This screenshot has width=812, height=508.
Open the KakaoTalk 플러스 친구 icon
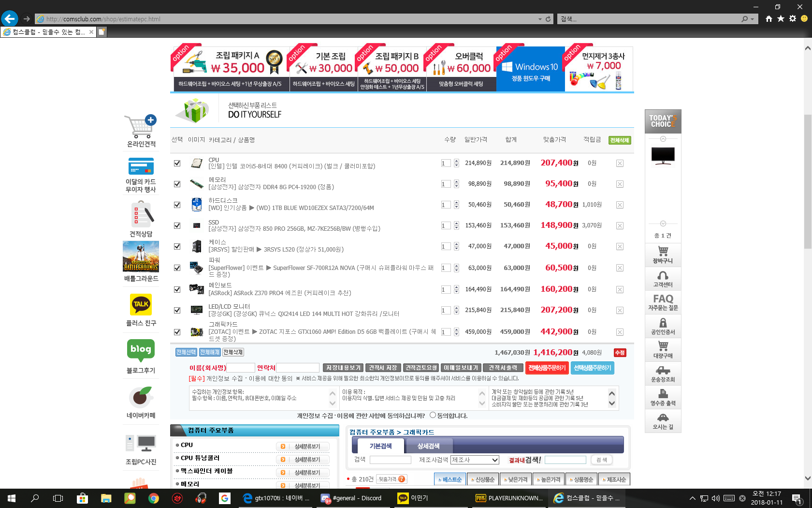141,304
